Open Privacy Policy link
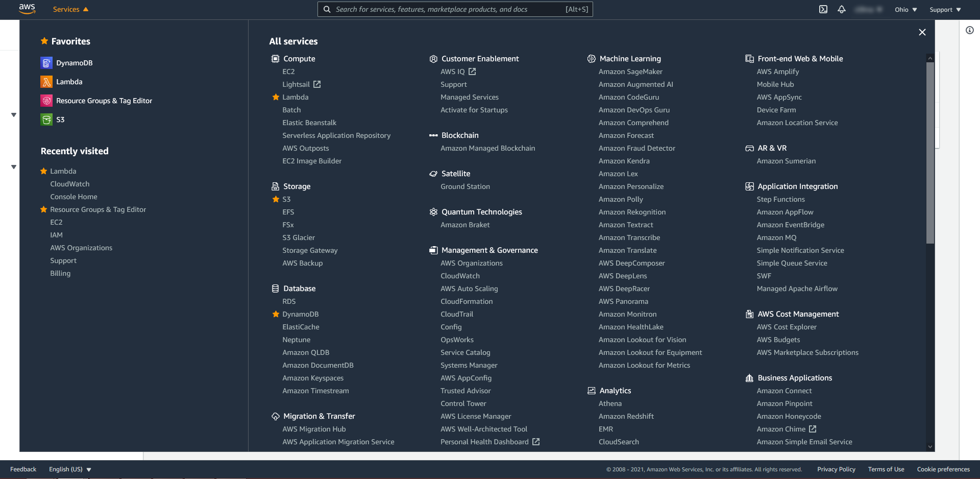The width and height of the screenshot is (980, 479). coord(836,469)
